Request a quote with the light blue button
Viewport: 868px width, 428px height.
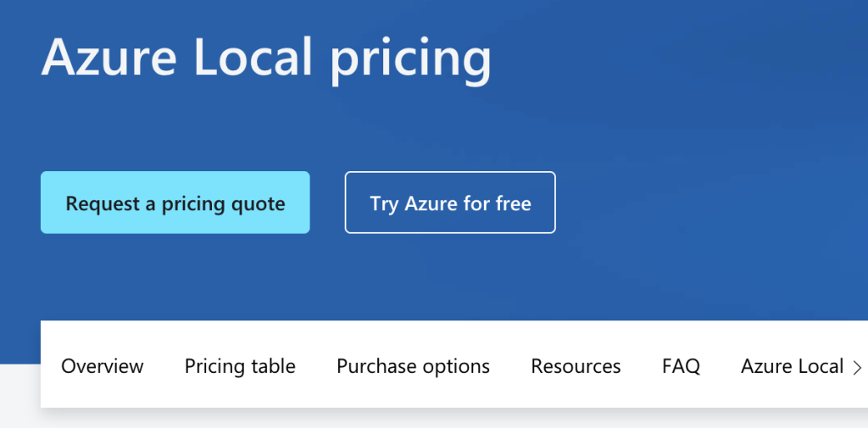point(175,203)
